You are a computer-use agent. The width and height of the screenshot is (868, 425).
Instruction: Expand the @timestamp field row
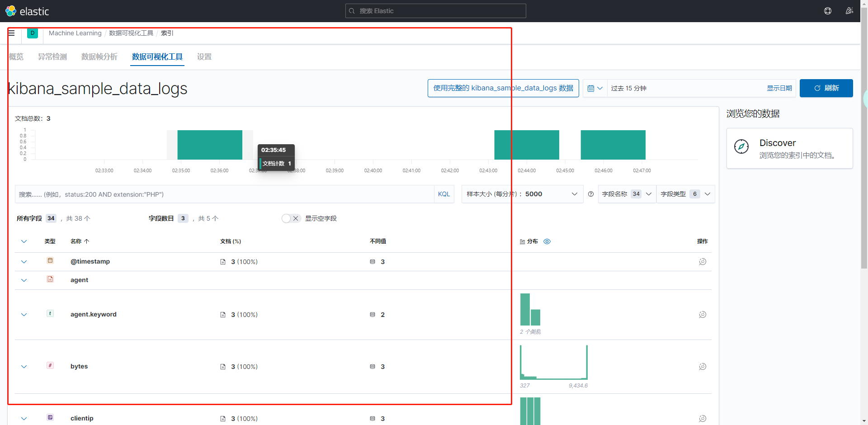[24, 262]
